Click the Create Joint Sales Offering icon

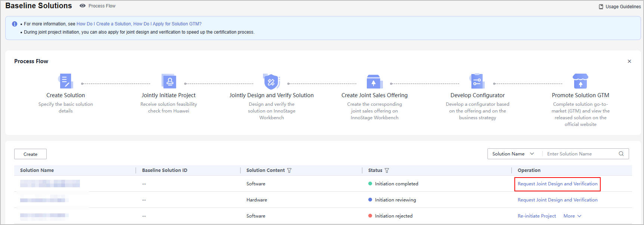tap(374, 81)
